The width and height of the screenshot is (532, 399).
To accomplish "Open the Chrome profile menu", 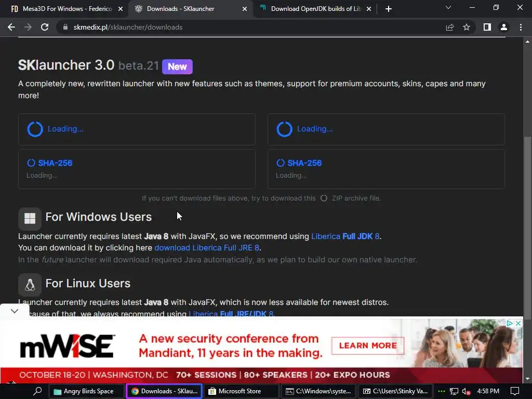I will click(504, 27).
